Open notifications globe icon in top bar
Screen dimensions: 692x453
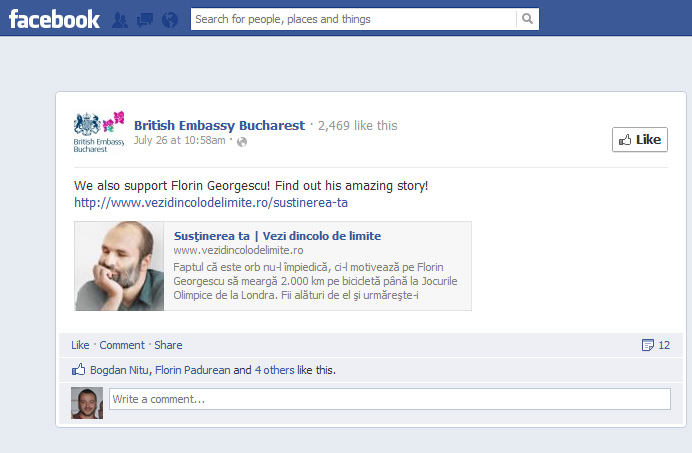[x=170, y=20]
